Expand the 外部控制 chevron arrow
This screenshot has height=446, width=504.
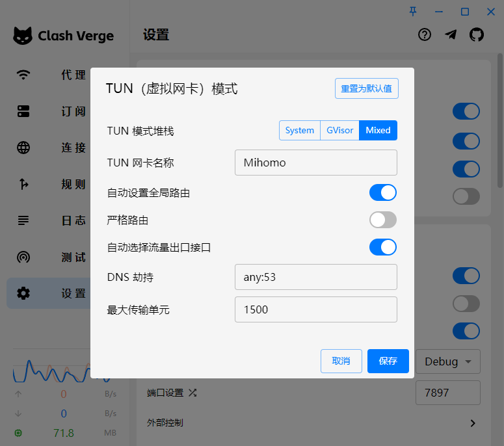pyautogui.click(x=473, y=423)
